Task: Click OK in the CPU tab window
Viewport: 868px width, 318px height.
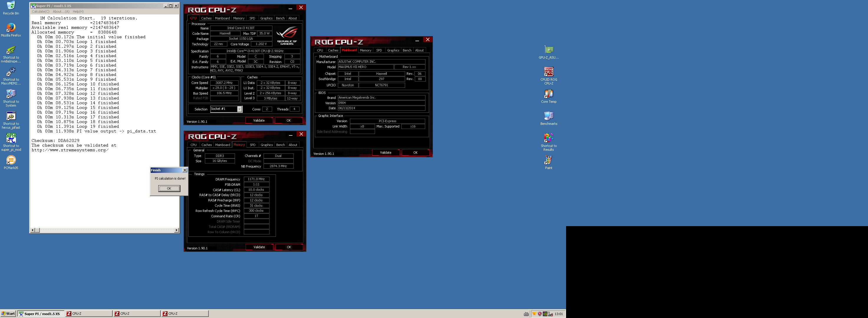Action: point(289,120)
